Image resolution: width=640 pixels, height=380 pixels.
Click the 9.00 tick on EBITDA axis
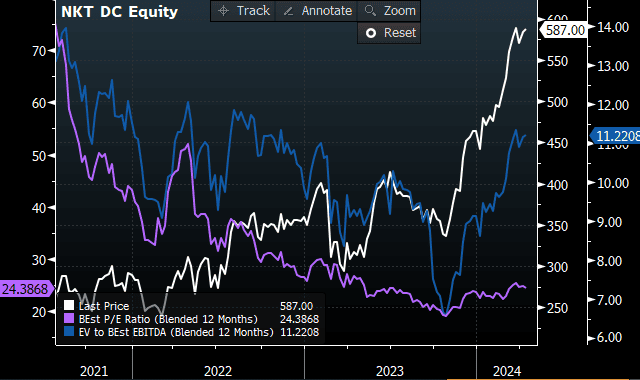(x=610, y=222)
